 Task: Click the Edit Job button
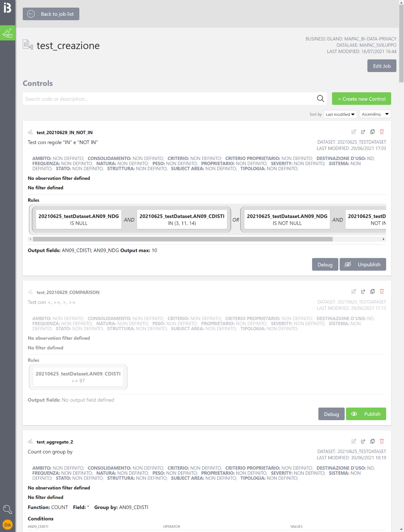tap(382, 66)
